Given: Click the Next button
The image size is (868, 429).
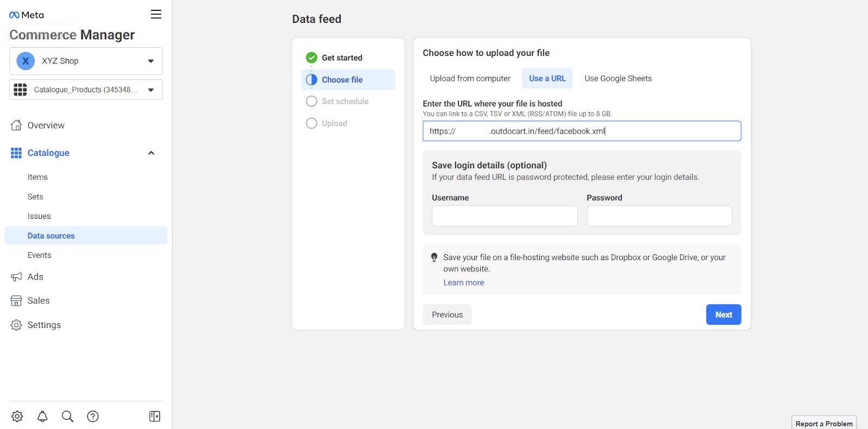Looking at the screenshot, I should [723, 315].
